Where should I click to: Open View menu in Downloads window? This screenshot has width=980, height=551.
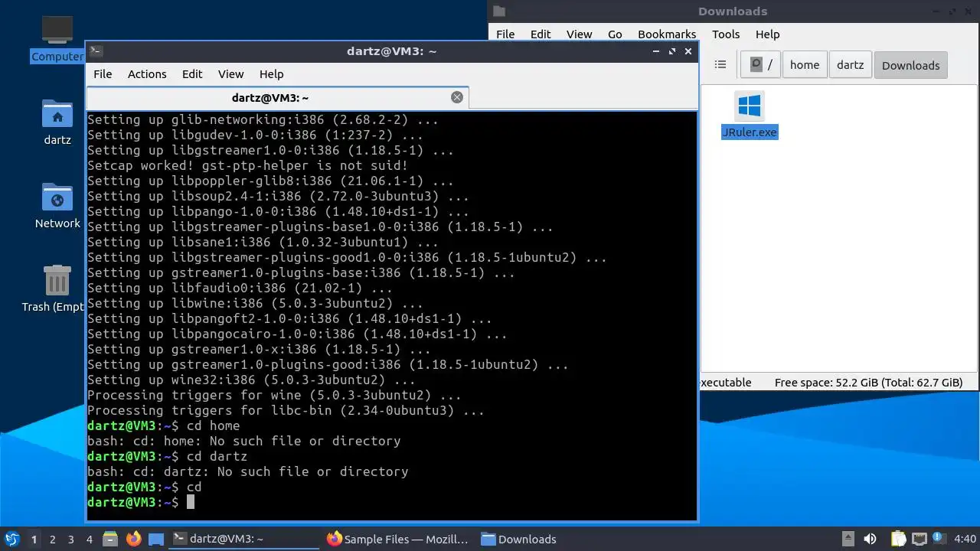(579, 34)
